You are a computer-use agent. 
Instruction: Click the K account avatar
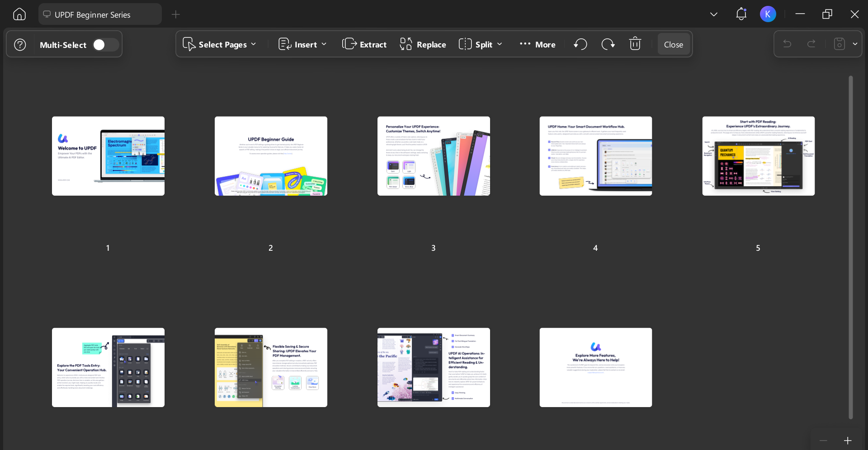(768, 14)
